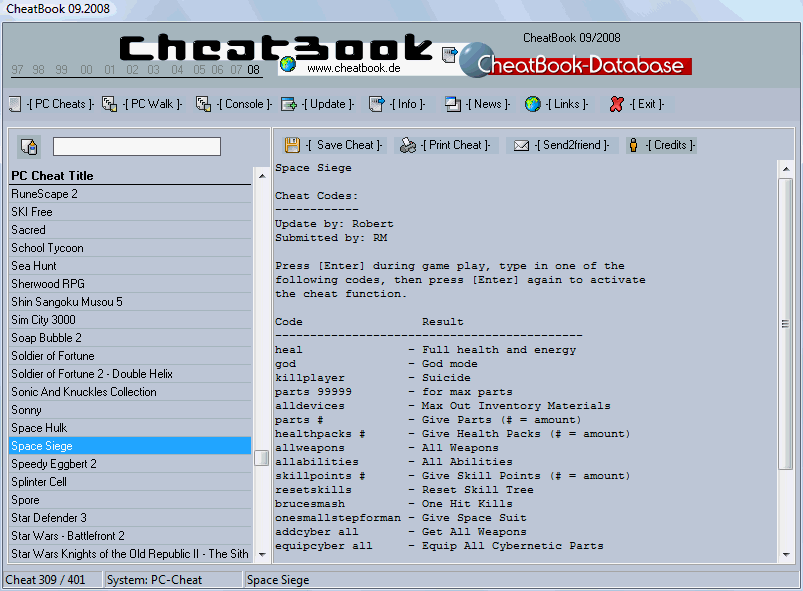
Task: Open the [ Info ] menu item
Action: pyautogui.click(x=407, y=104)
